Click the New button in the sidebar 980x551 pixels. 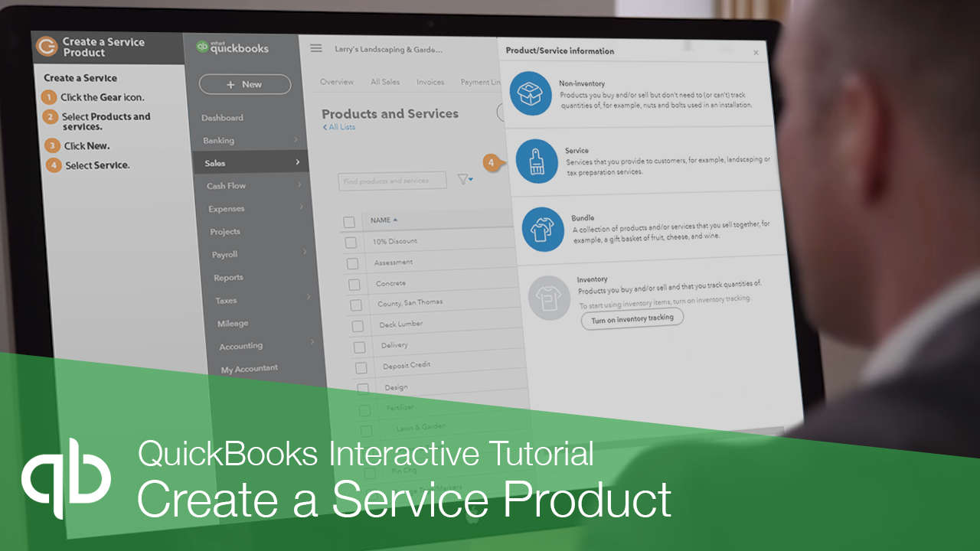pyautogui.click(x=245, y=84)
